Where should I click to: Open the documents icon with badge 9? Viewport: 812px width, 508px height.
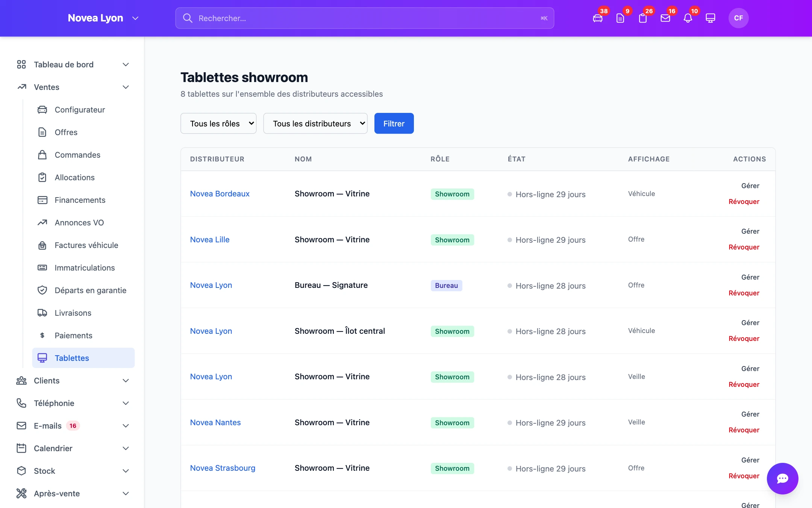pyautogui.click(x=620, y=18)
